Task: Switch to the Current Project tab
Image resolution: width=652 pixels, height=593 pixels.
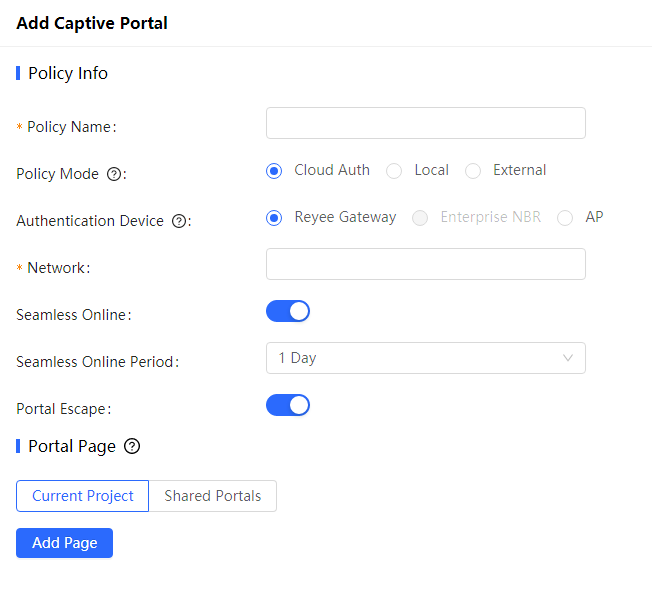Action: click(83, 496)
